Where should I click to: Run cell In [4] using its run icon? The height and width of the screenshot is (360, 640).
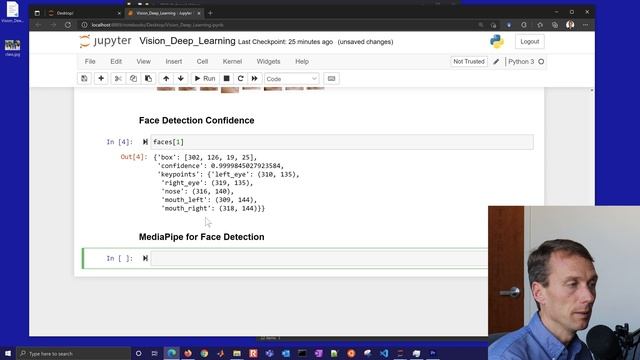pyautogui.click(x=145, y=142)
